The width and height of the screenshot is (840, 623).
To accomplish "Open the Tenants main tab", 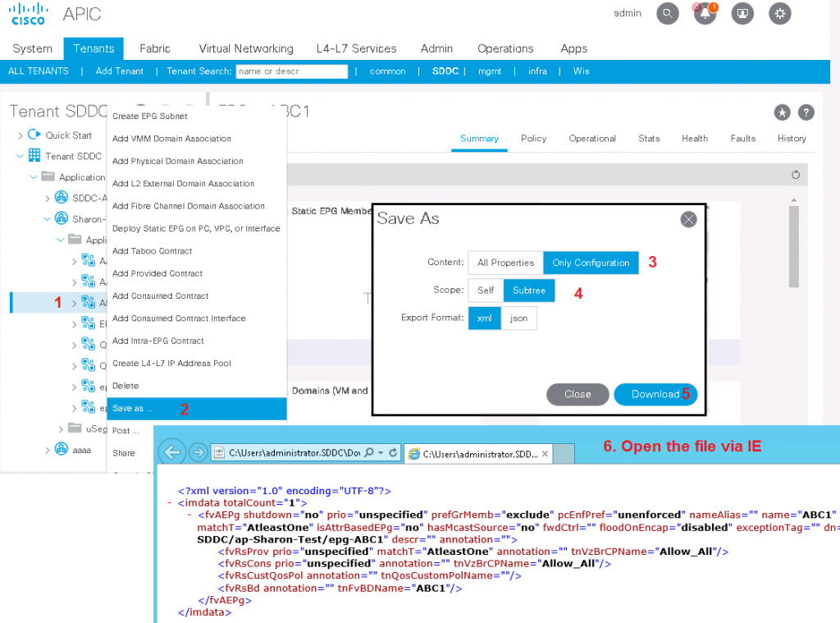I will point(94,48).
